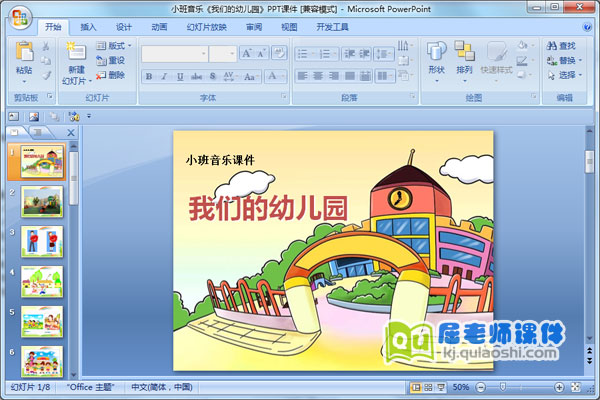Viewport: 600px width, 400px height.
Task: Click the zoom slider handle
Action: (x=503, y=387)
